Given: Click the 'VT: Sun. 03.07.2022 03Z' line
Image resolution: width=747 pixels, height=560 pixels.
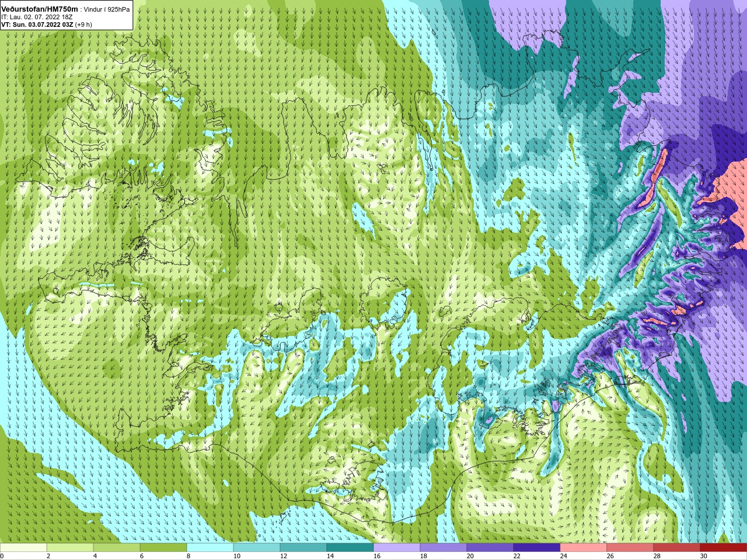Looking at the screenshot, I should (x=37, y=24).
